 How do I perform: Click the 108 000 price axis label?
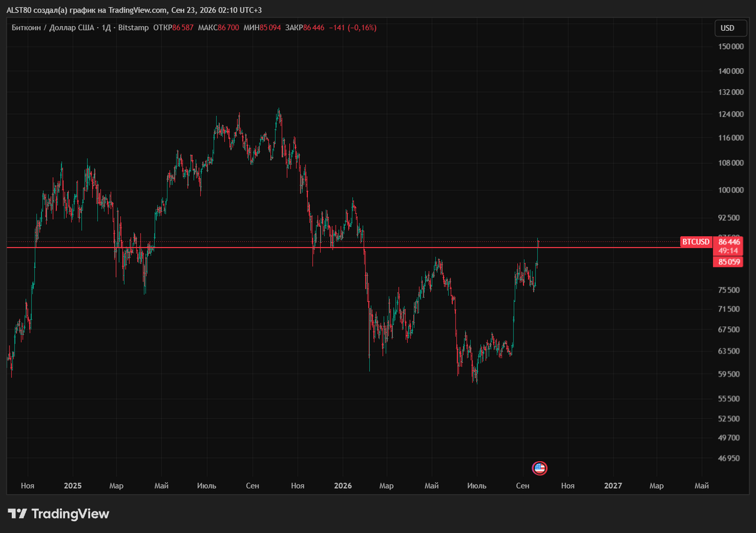[730, 163]
